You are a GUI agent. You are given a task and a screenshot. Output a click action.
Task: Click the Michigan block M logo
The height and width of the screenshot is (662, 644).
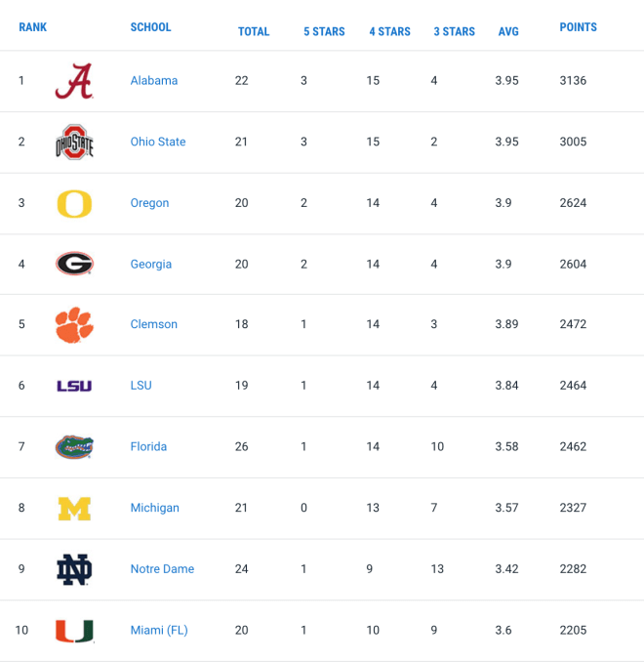click(74, 509)
